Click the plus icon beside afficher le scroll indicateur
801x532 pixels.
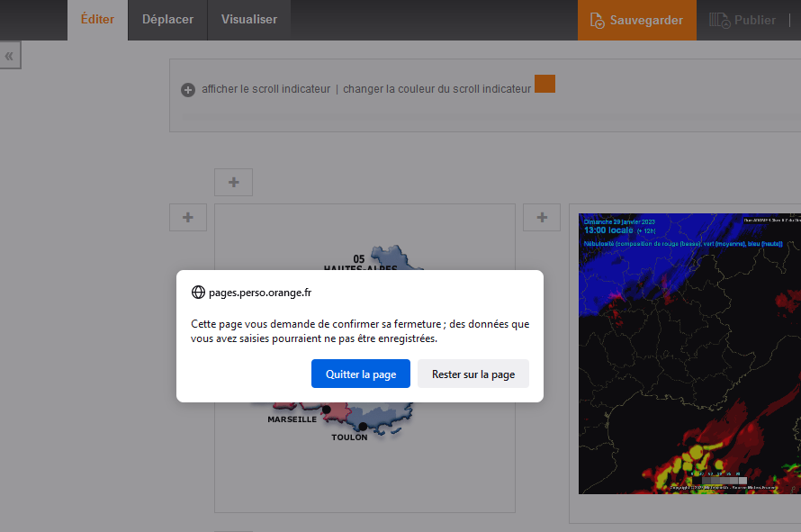188,90
